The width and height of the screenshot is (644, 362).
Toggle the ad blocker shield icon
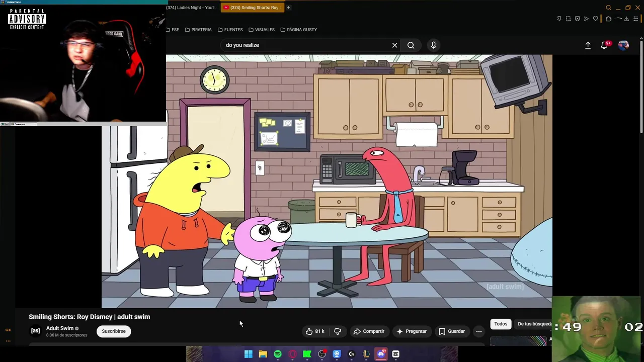click(x=577, y=19)
